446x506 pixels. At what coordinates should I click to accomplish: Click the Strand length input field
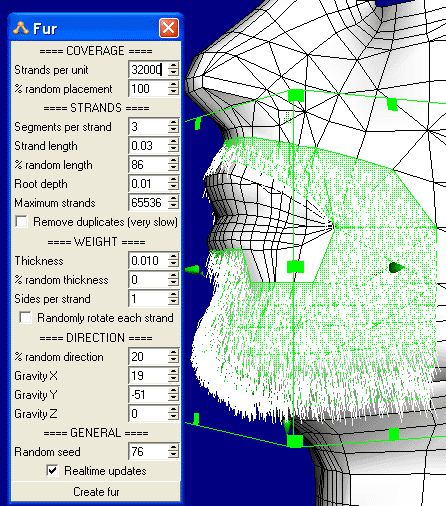coord(148,146)
